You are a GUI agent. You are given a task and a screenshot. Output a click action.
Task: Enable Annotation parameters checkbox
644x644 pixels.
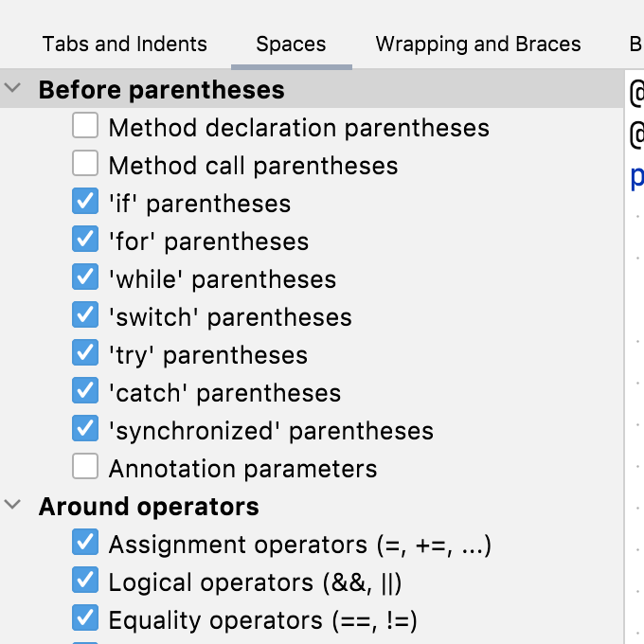(x=85, y=467)
